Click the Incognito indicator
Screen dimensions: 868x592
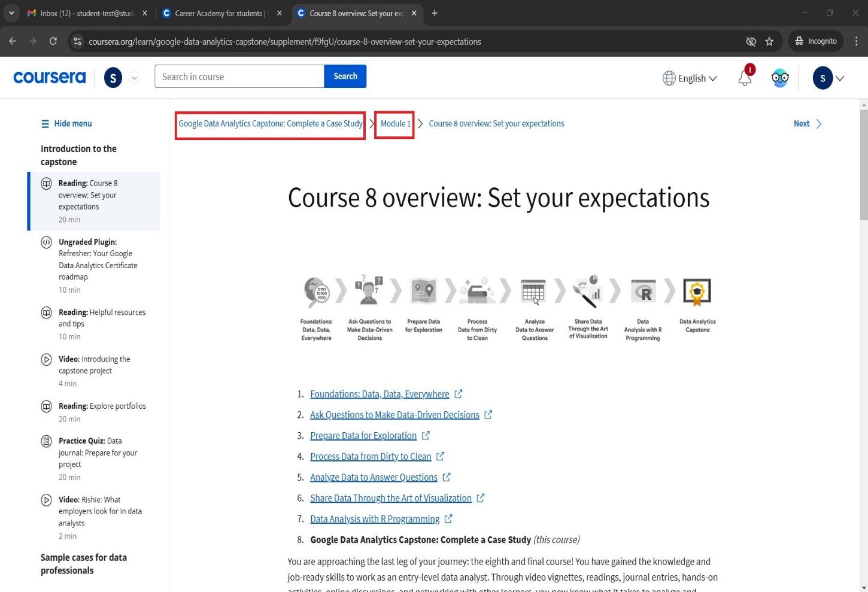[816, 41]
